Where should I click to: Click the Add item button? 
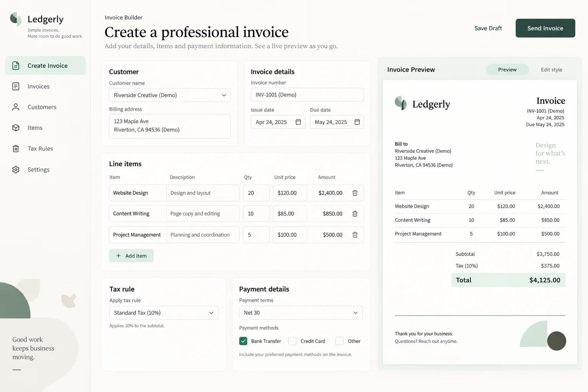131,256
